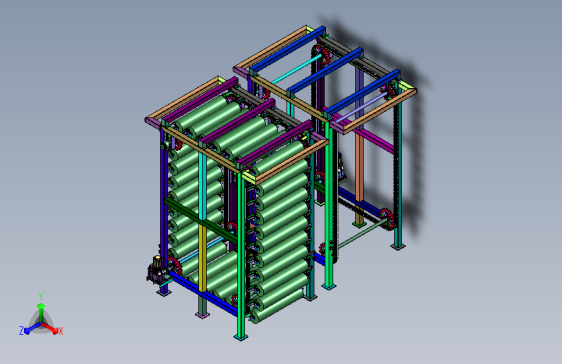
Task: Click the blue Z axis arrow
Action: point(33,327)
